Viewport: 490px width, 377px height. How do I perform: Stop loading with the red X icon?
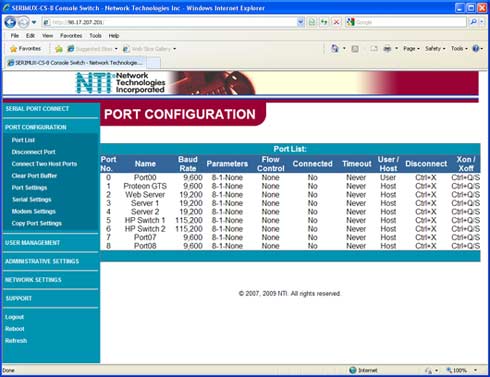[x=336, y=22]
